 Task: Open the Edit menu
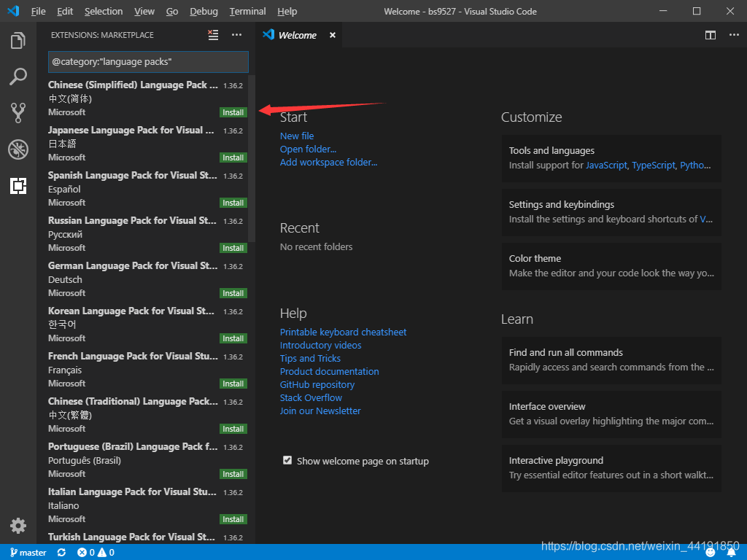[x=65, y=12]
